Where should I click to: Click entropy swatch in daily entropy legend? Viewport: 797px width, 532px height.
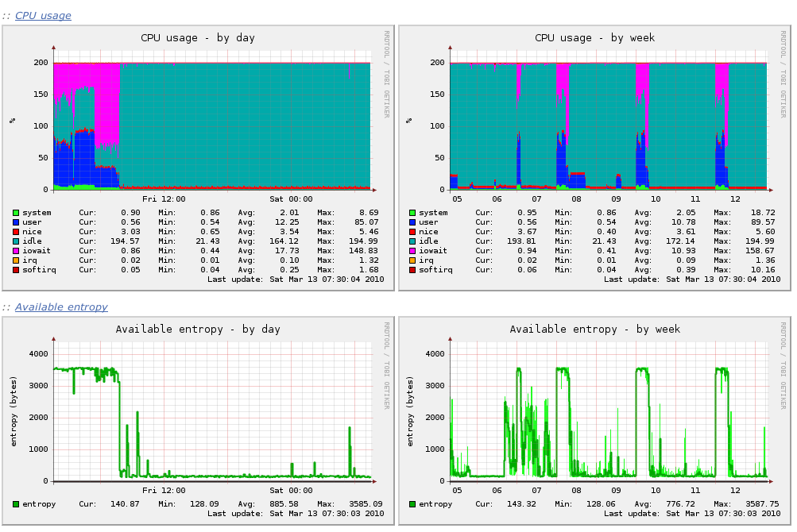pyautogui.click(x=16, y=504)
